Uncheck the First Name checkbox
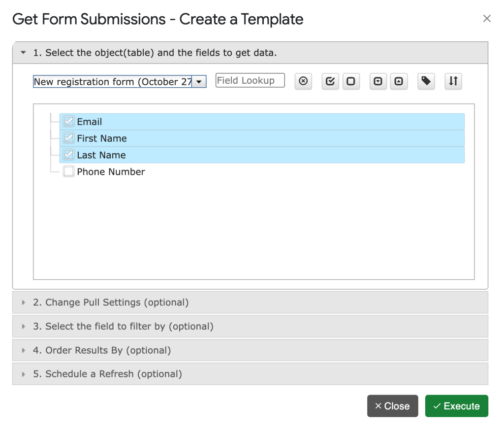 pos(69,138)
